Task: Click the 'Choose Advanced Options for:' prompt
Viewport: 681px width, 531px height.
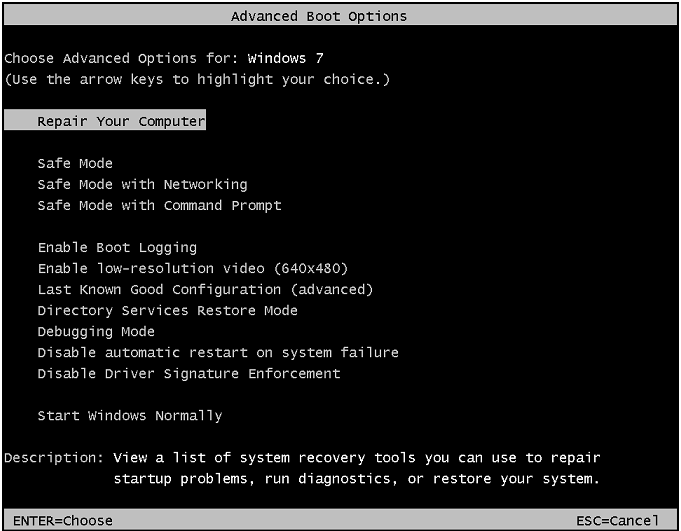Action: click(x=121, y=58)
